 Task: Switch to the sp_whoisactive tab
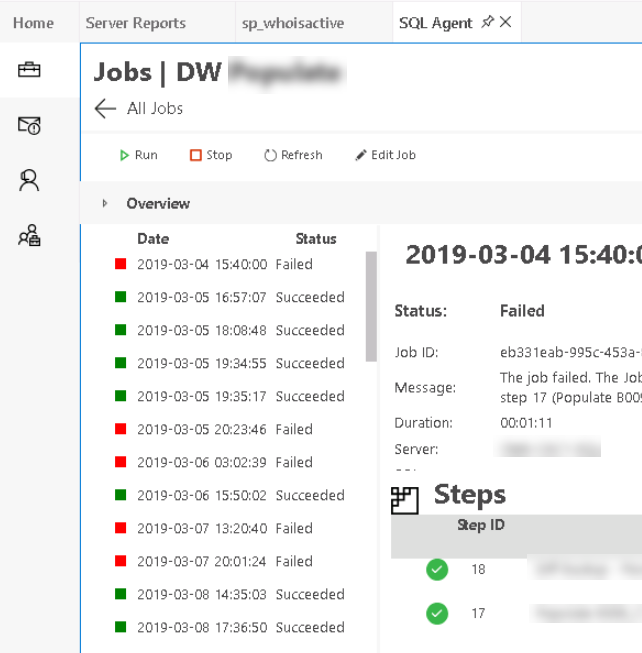[293, 23]
